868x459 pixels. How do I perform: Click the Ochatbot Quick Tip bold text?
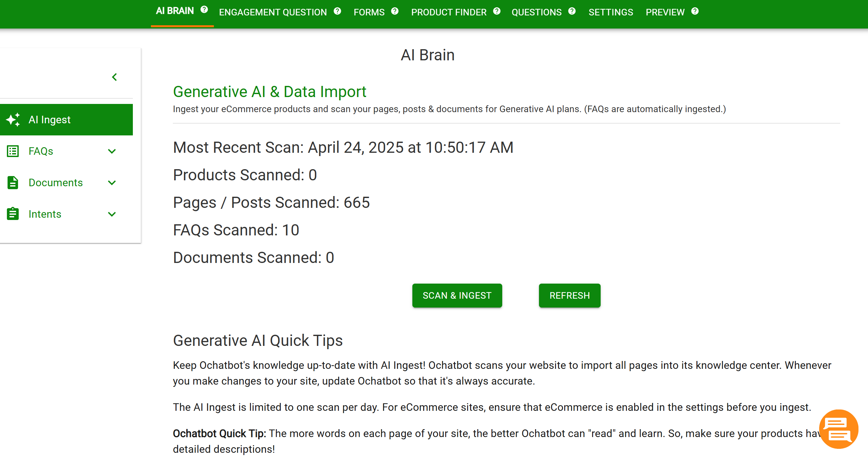click(219, 433)
